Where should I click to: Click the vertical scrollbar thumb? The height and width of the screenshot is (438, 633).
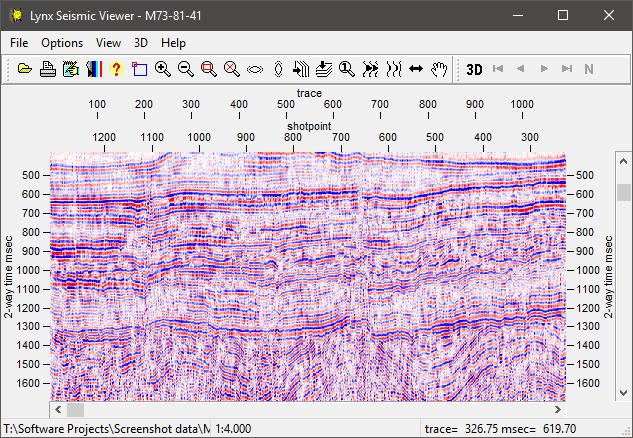(623, 192)
